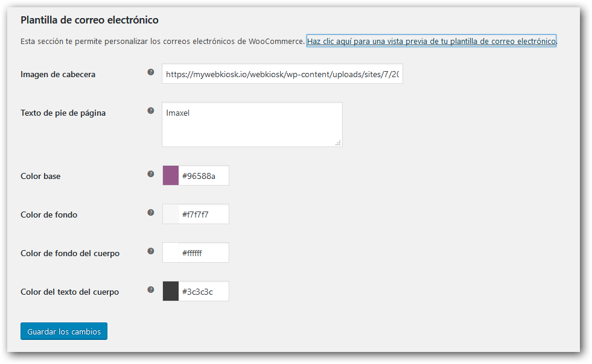This screenshot has height=364, width=592.
Task: Open the purple Color base swatch
Action: pos(171,175)
